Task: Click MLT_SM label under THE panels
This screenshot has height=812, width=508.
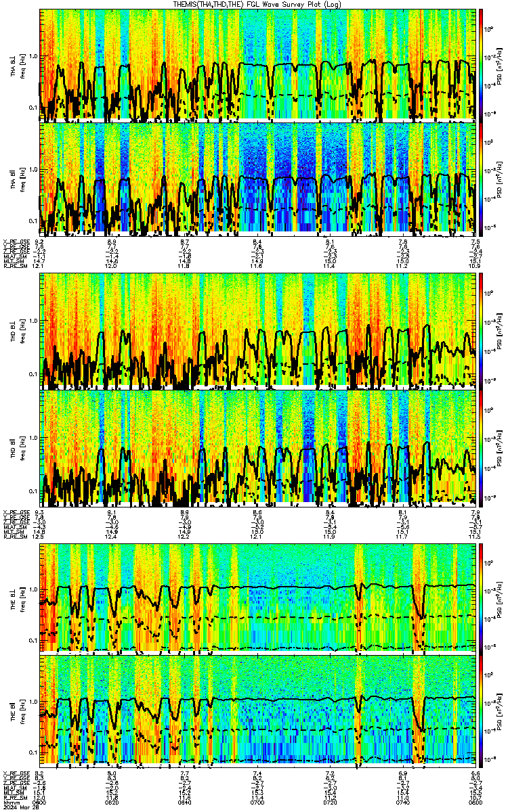Action: click(12, 792)
